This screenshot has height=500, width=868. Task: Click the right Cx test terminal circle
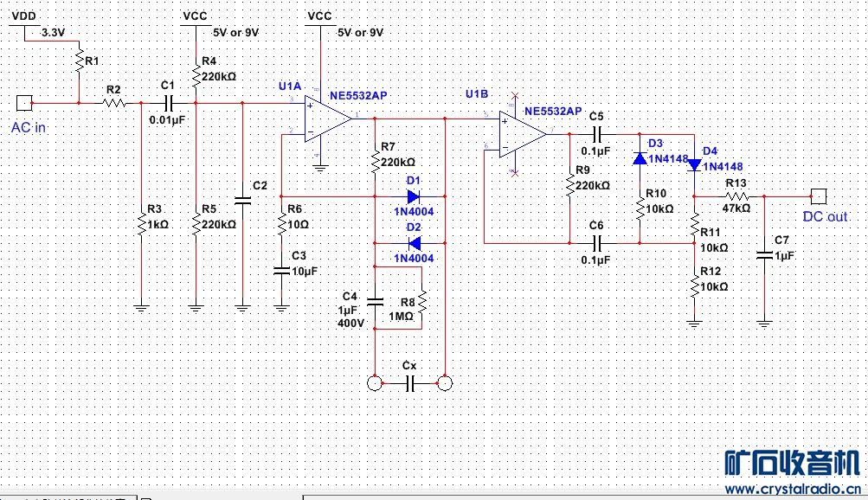coord(445,382)
